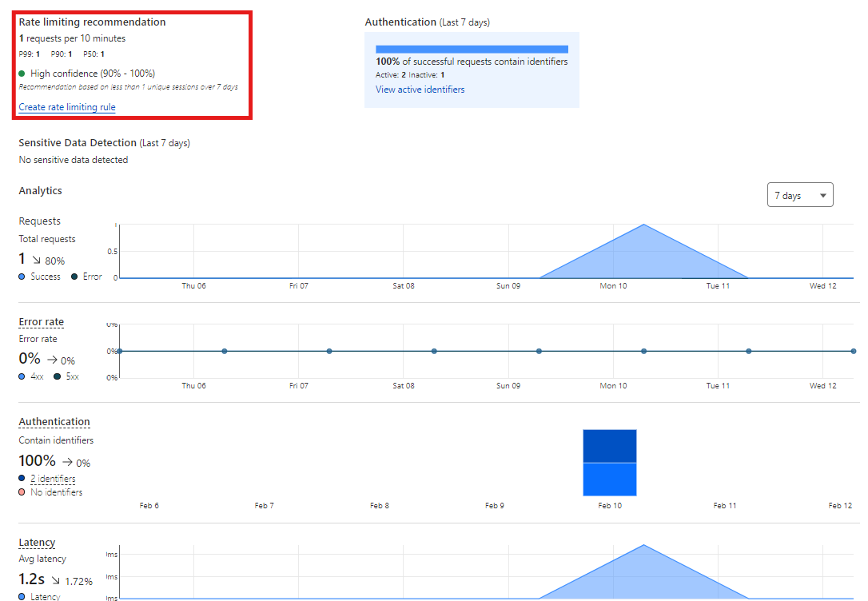Image resolution: width=868 pixels, height=601 pixels.
Task: Open the 7 days time range dropdown
Action: (x=799, y=195)
